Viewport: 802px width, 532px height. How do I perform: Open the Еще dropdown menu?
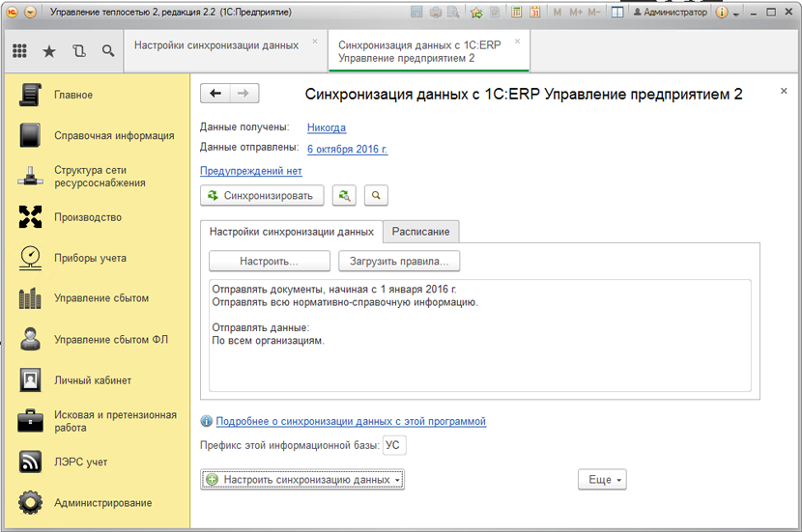pos(602,480)
